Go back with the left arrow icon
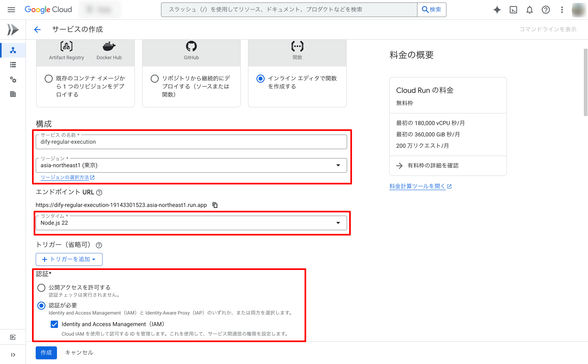Viewport: 588px width, 364px height. point(37,29)
